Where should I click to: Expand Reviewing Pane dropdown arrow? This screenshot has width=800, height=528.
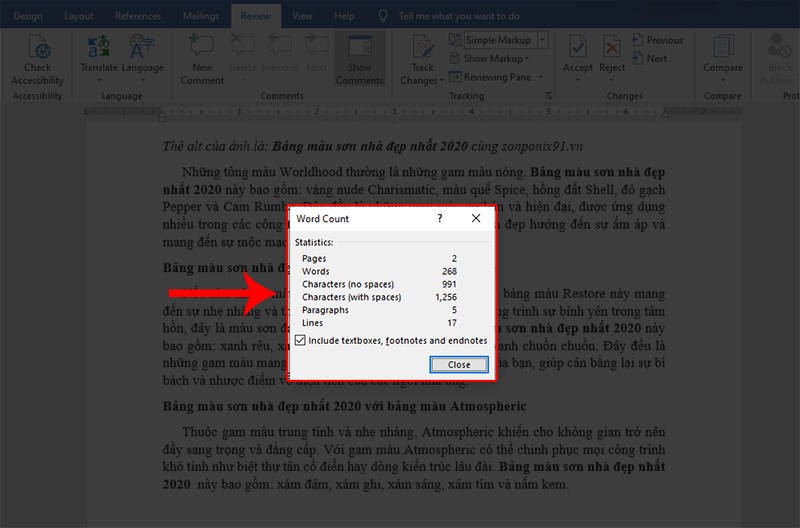coord(541,77)
